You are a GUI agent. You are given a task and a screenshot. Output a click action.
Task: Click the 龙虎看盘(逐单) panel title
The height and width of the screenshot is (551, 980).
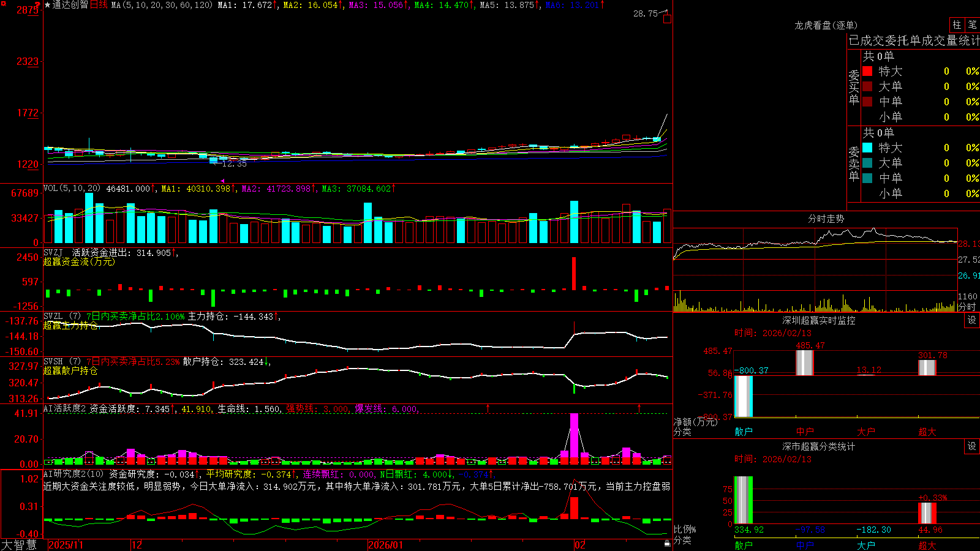pos(826,25)
